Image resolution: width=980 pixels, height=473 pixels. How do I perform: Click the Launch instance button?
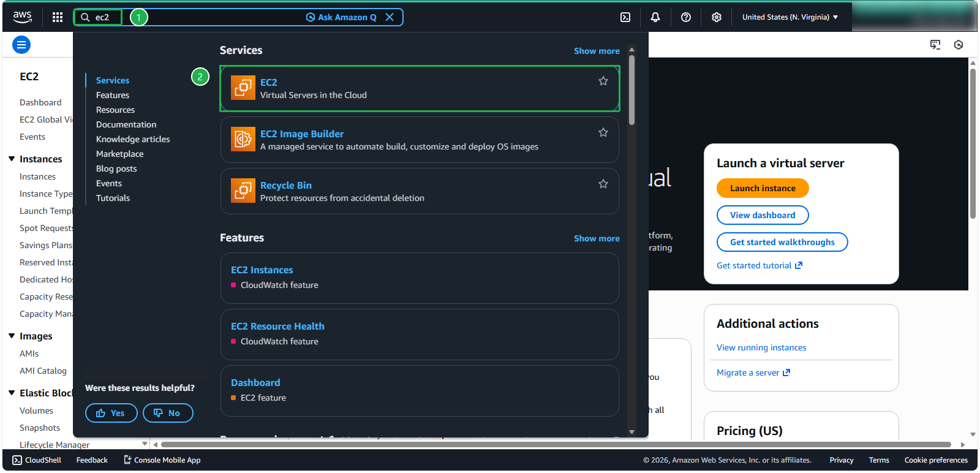click(x=763, y=188)
